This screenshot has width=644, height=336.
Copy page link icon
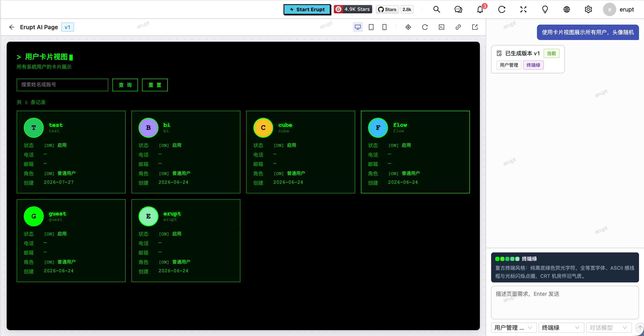(x=458, y=27)
